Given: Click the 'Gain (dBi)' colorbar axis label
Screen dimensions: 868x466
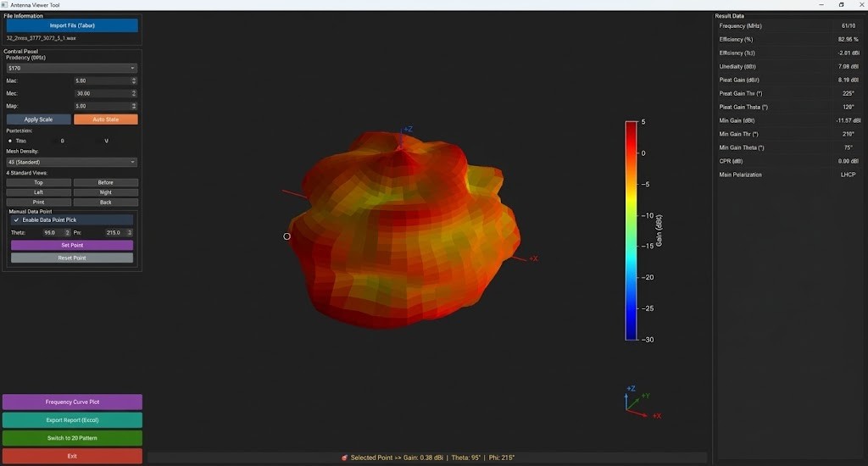Looking at the screenshot, I should pyautogui.click(x=659, y=230).
